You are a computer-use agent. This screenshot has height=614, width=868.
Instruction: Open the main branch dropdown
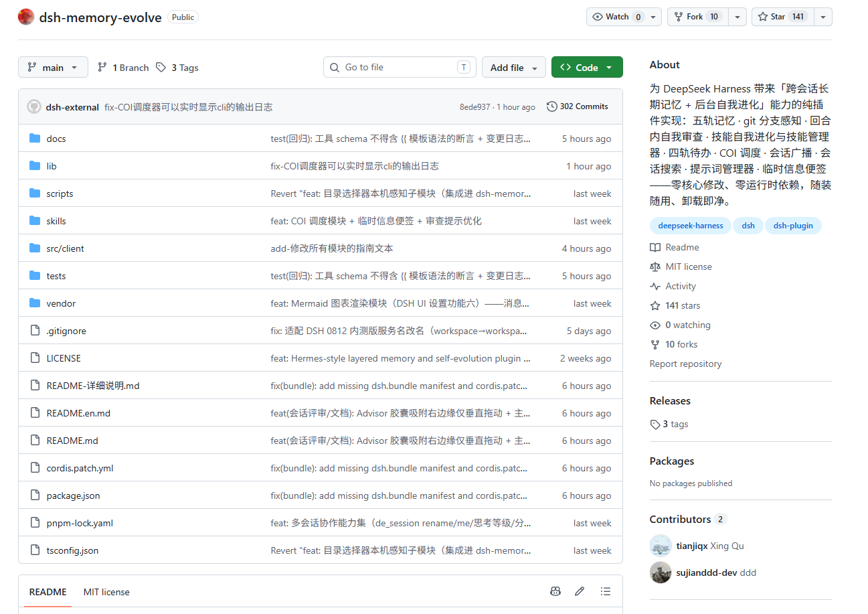coord(53,68)
